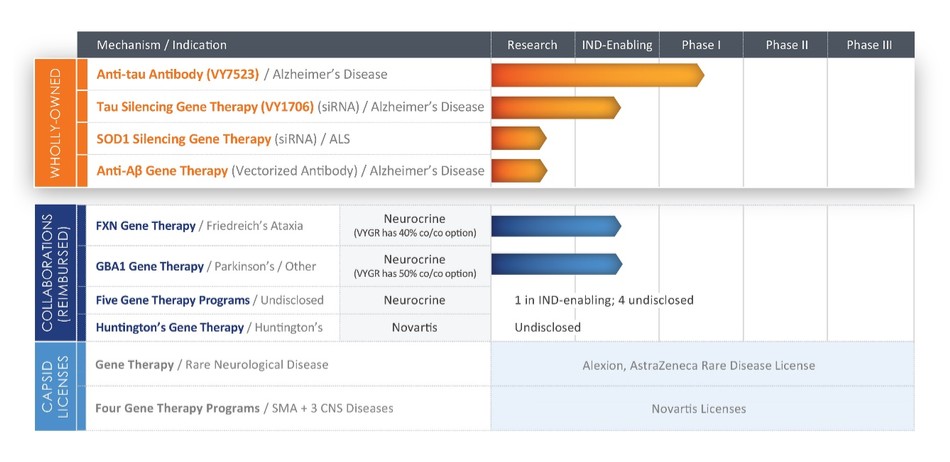Click the blue FXN Gene Therapy progress bar
The height and width of the screenshot is (462, 950).
(555, 226)
